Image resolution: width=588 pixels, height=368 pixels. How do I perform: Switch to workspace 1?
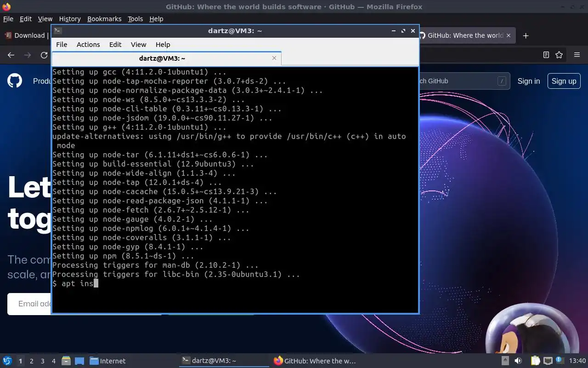(20, 361)
